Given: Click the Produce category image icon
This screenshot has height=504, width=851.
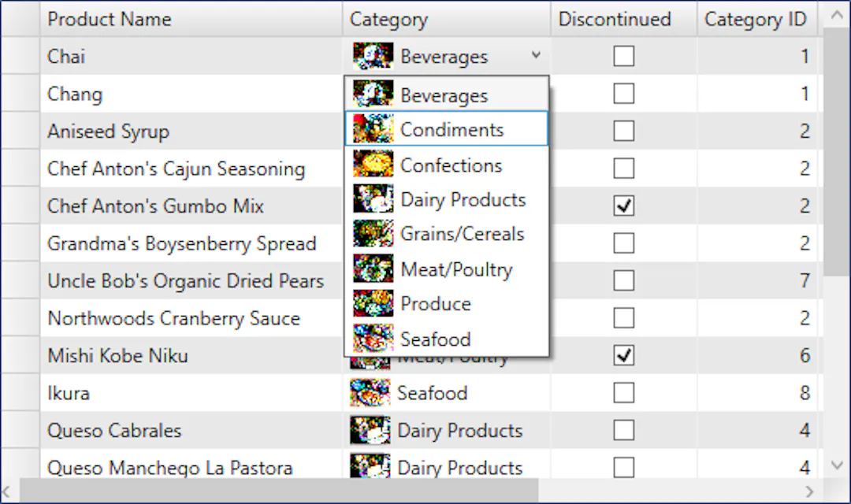Looking at the screenshot, I should coord(373,304).
